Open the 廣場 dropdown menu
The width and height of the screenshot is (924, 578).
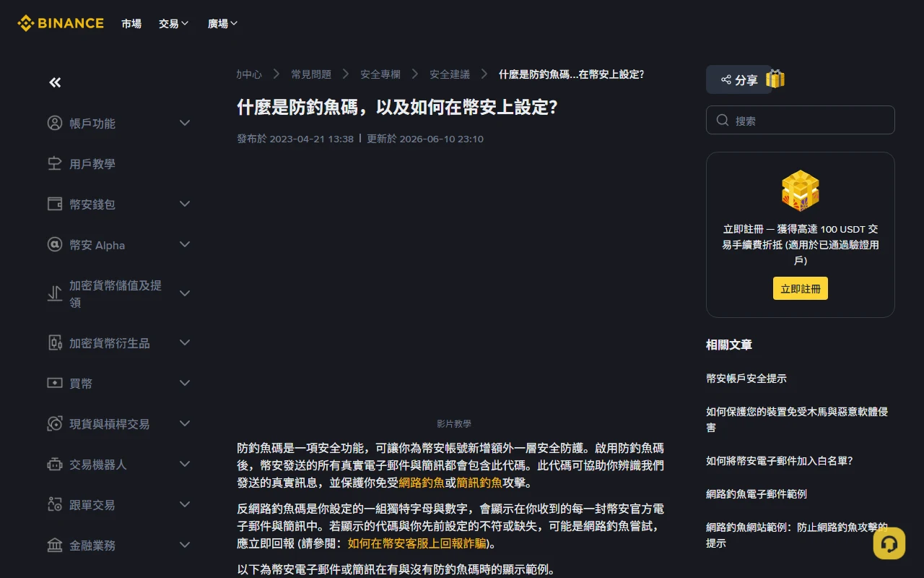click(222, 24)
